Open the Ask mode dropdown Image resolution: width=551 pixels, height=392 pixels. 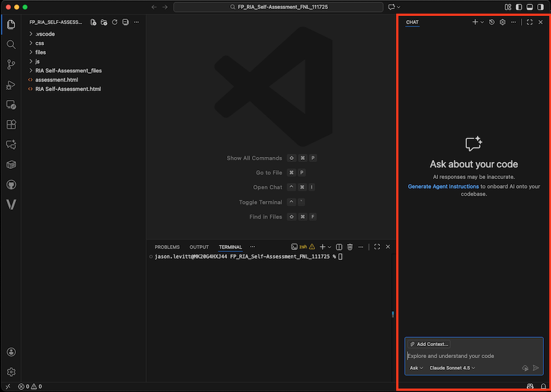pos(416,368)
